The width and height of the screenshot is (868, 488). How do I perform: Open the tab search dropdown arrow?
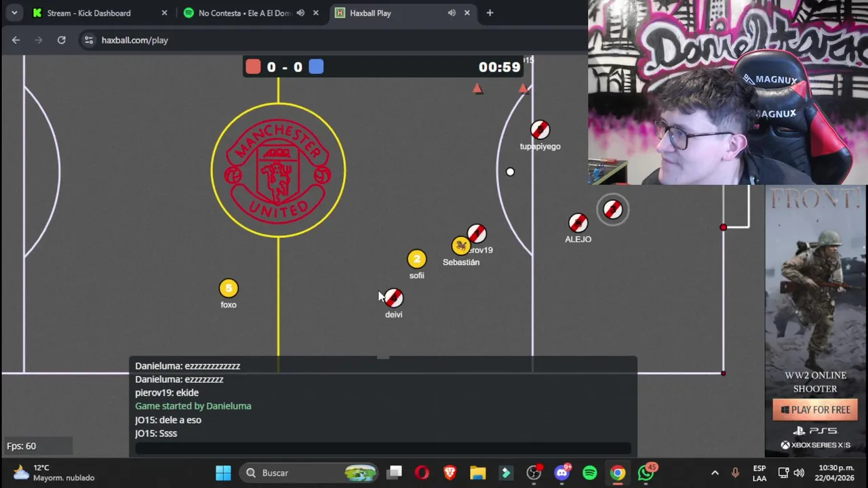point(14,13)
